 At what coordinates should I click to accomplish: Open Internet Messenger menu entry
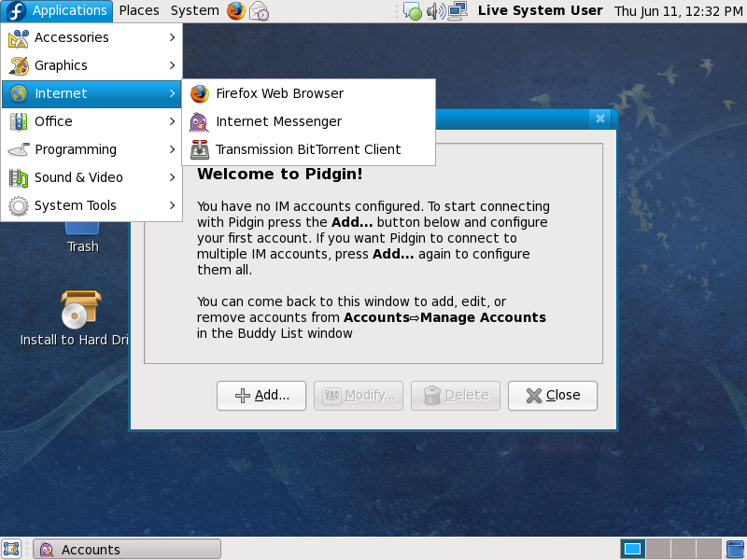tap(278, 121)
